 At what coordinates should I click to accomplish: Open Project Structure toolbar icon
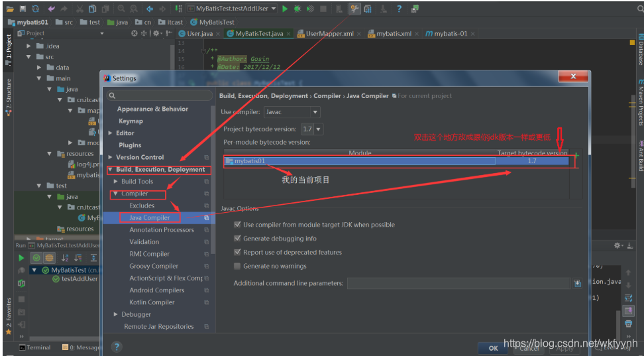[x=368, y=9]
